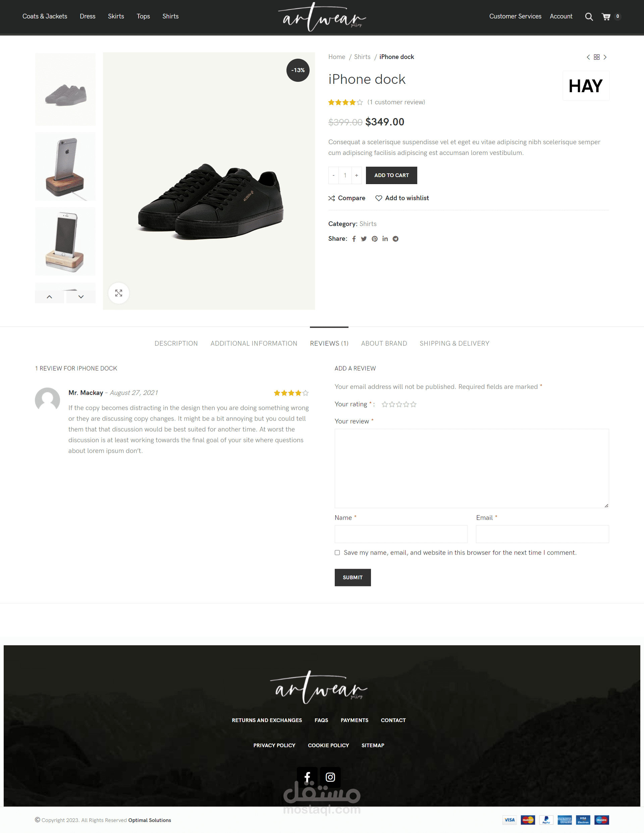Share product on Pinterest icon
This screenshot has height=833, width=644.
click(x=375, y=239)
